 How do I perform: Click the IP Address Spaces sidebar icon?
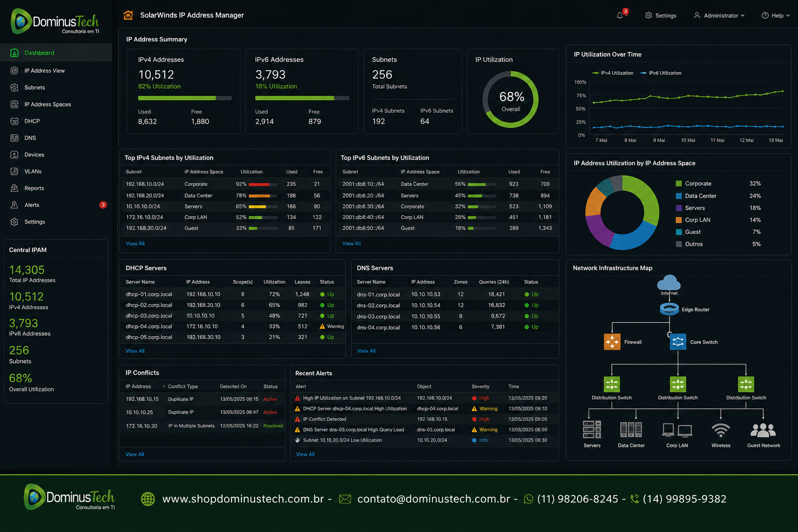pyautogui.click(x=15, y=104)
